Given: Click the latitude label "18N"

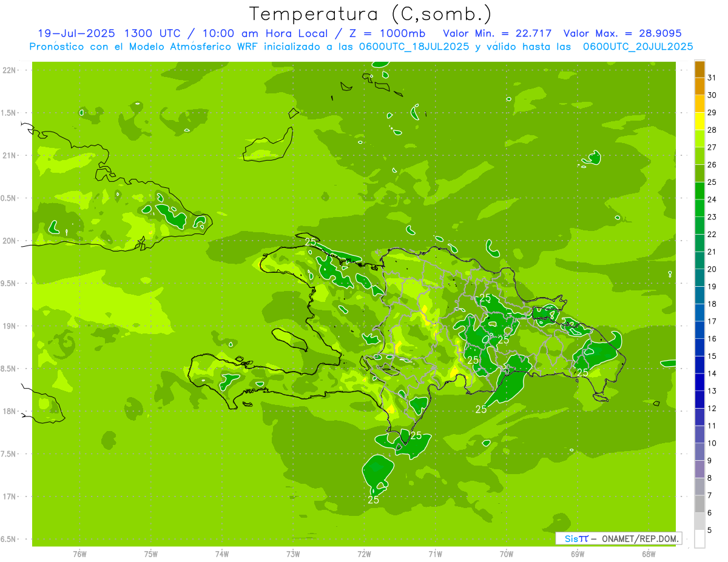Looking at the screenshot, I should pos(9,412).
